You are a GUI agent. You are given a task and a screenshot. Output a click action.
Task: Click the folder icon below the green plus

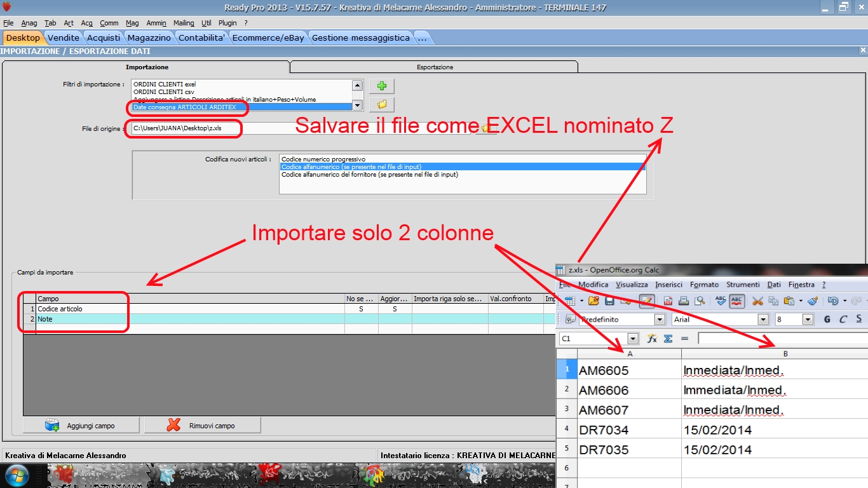[382, 104]
